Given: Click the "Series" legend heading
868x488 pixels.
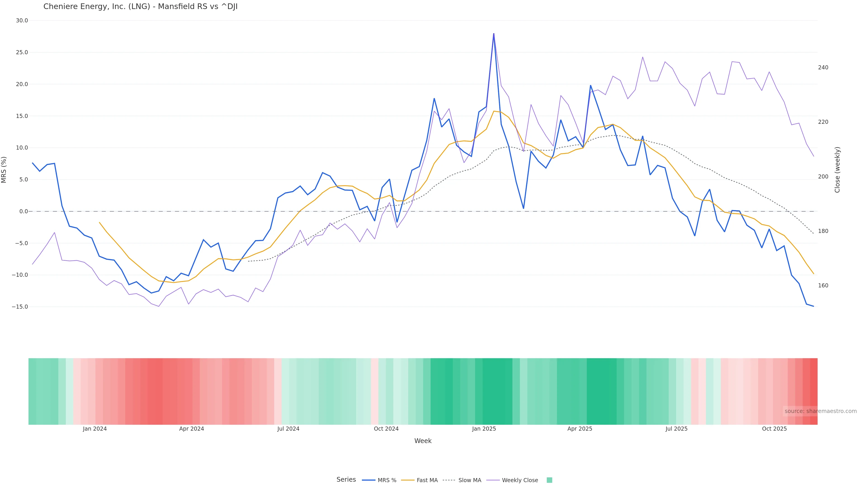Looking at the screenshot, I should pos(346,480).
